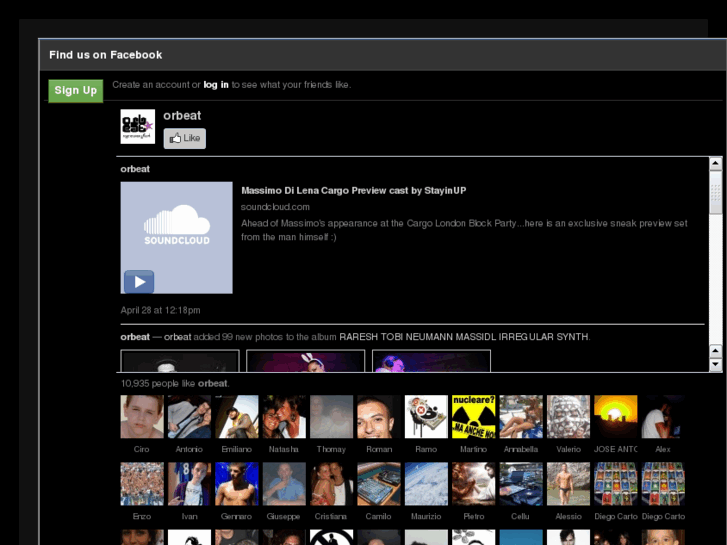Open Emiliano's profile picture
Image resolution: width=727 pixels, height=545 pixels.
coord(236,417)
